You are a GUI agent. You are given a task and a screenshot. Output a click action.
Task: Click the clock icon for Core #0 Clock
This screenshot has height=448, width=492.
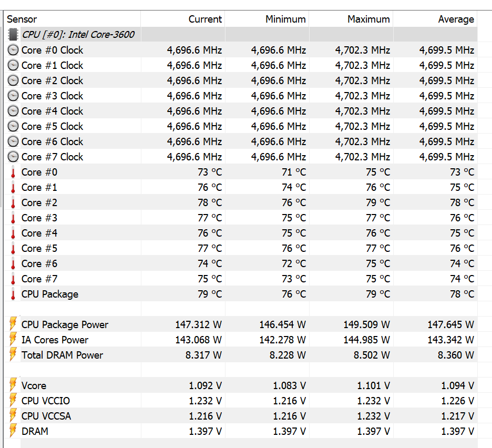[13, 50]
